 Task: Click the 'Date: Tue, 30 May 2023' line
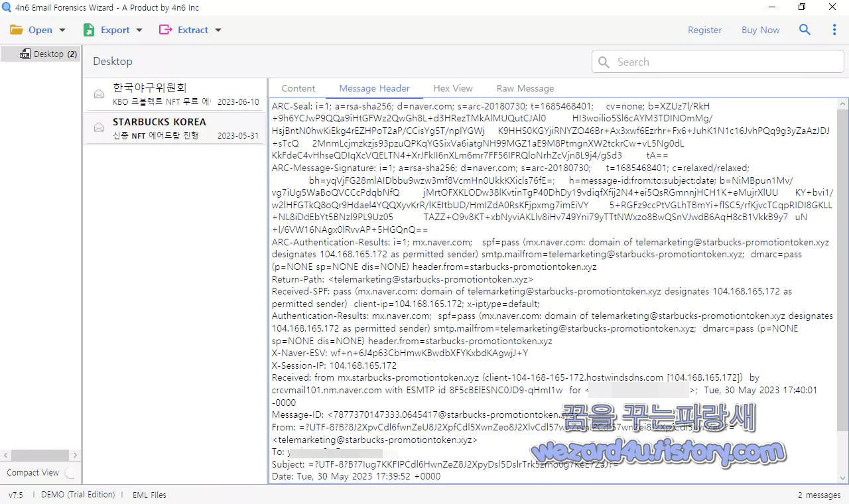coord(356,476)
